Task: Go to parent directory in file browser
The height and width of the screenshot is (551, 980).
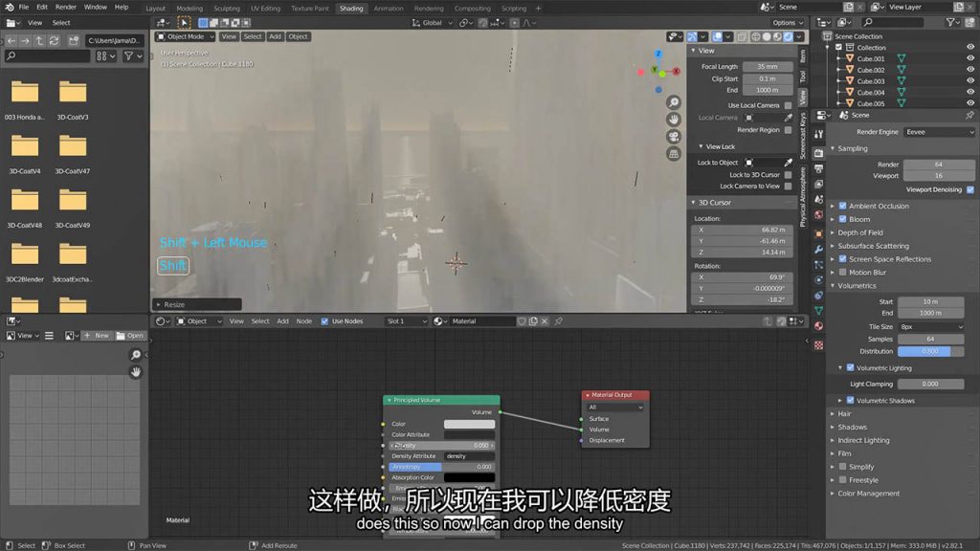Action: pos(38,40)
